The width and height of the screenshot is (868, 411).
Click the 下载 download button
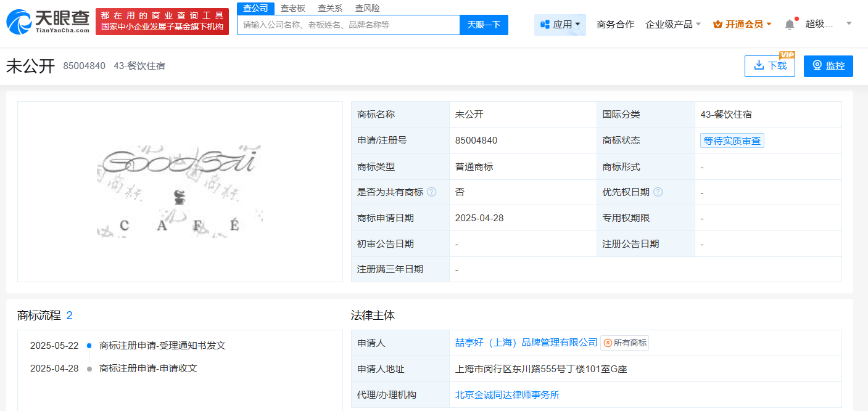pos(770,66)
